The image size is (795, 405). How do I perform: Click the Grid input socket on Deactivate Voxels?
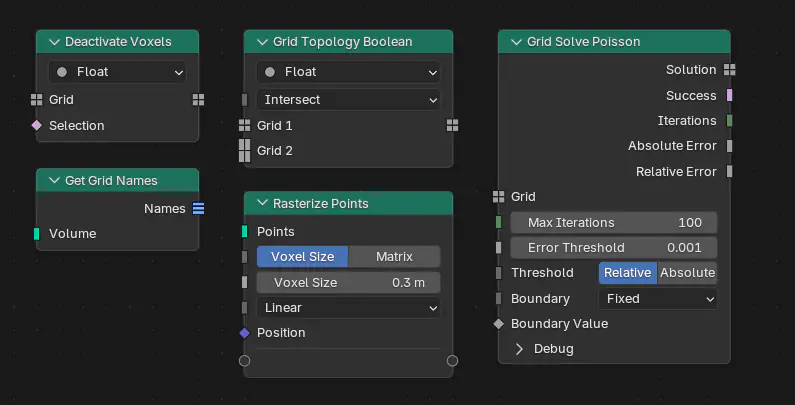[37, 100]
